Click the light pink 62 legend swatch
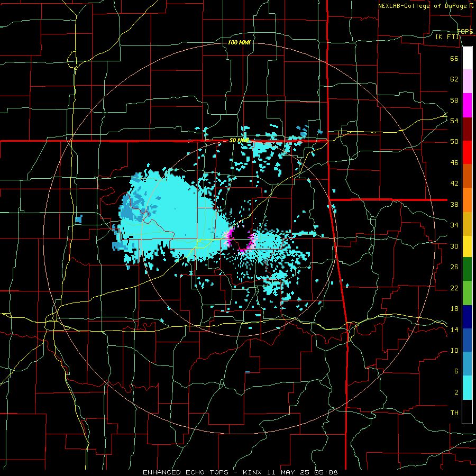The image size is (476, 476). pyautogui.click(x=467, y=81)
